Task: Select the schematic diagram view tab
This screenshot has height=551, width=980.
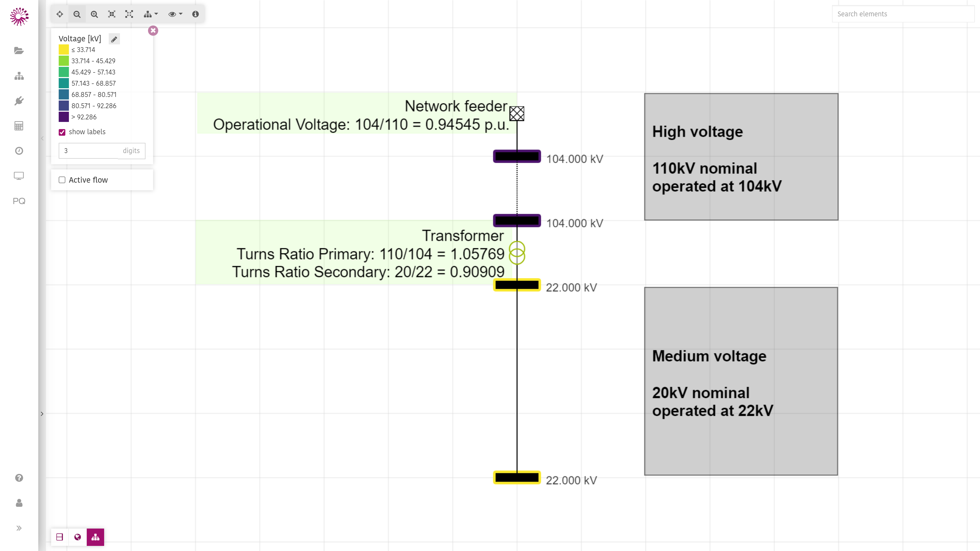Action: [x=95, y=537]
